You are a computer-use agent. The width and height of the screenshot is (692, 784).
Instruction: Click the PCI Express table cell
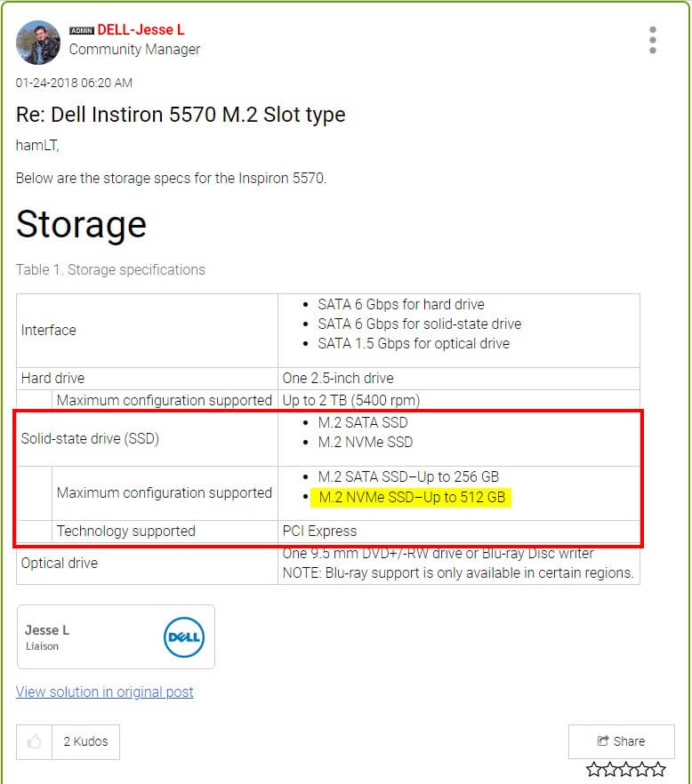(319, 532)
